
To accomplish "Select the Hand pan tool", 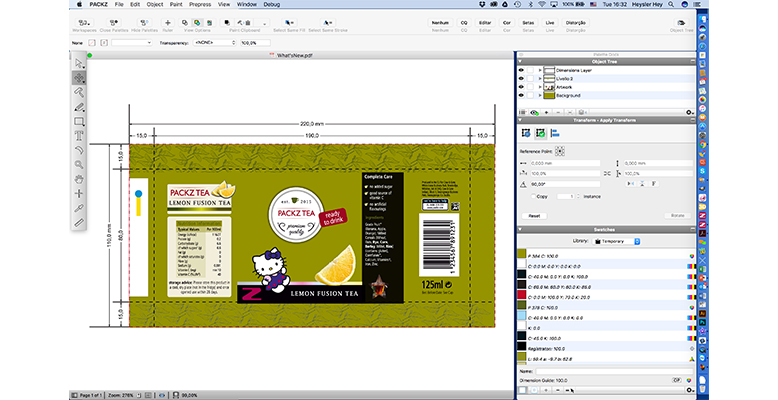I will (x=79, y=179).
